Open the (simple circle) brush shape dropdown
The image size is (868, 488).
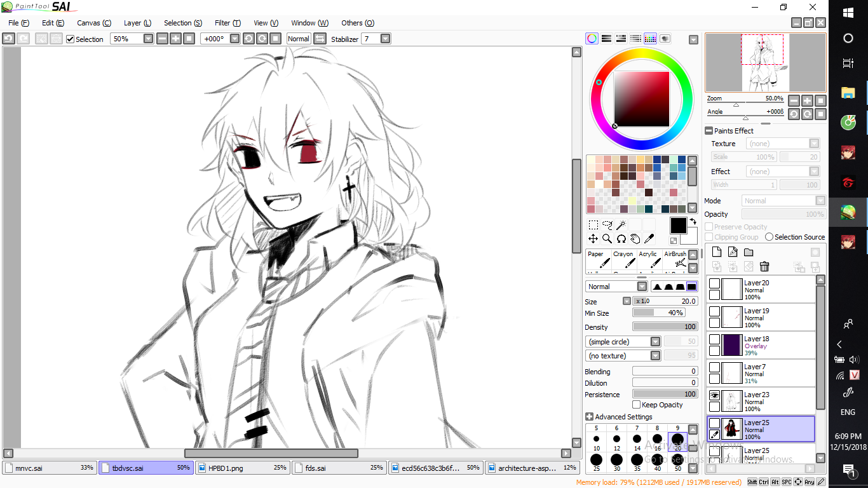(x=655, y=342)
